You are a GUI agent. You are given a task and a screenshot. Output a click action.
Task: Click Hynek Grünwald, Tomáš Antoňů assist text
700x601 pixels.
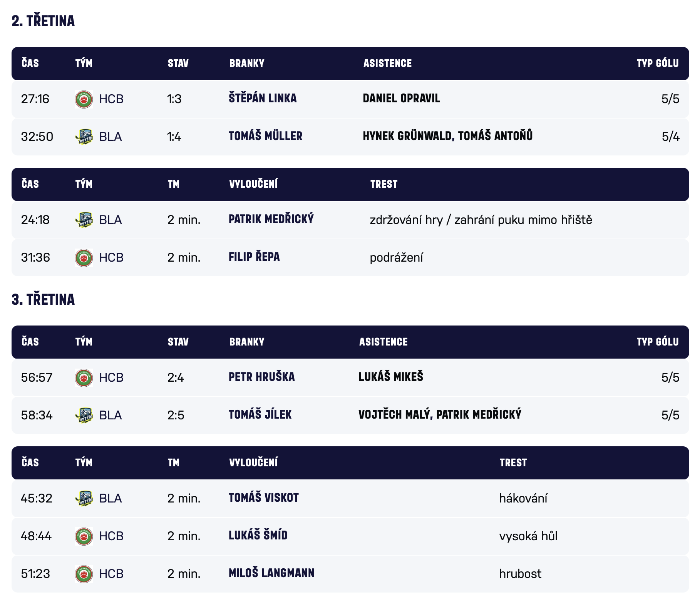(x=447, y=136)
